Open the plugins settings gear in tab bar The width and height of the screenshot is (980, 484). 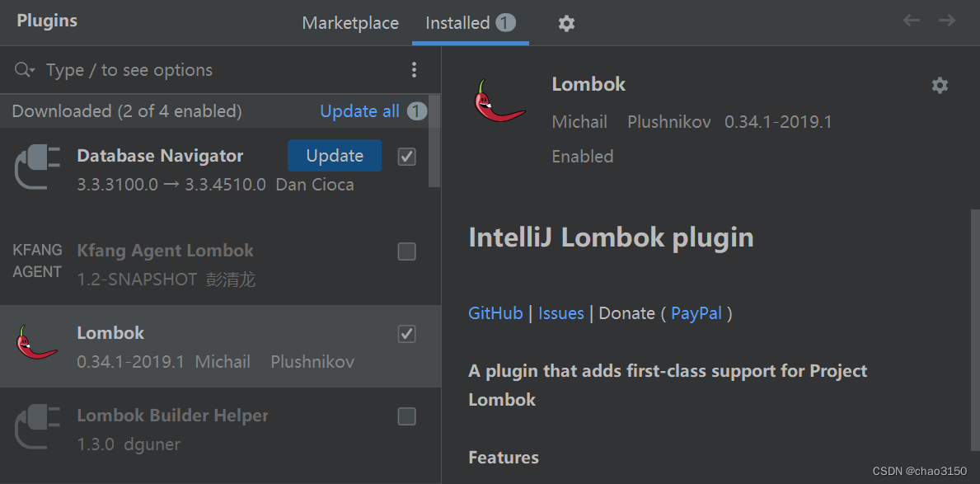click(x=566, y=23)
